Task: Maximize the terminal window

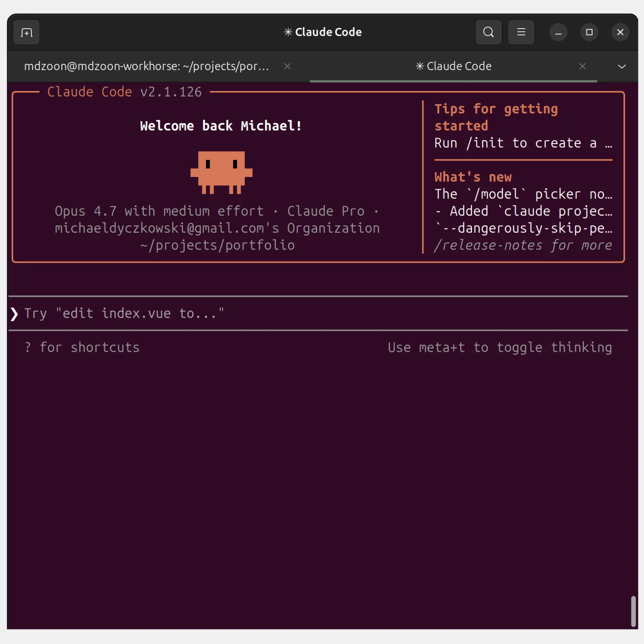Action: tap(589, 32)
